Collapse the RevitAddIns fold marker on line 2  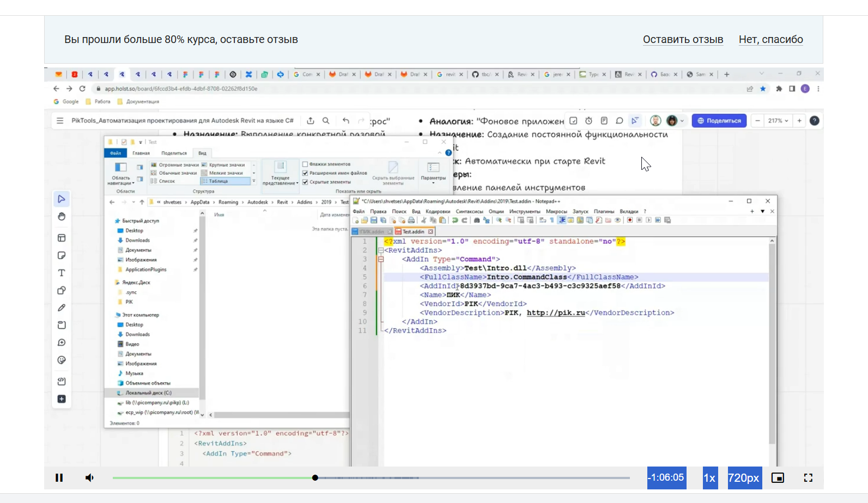[380, 250]
